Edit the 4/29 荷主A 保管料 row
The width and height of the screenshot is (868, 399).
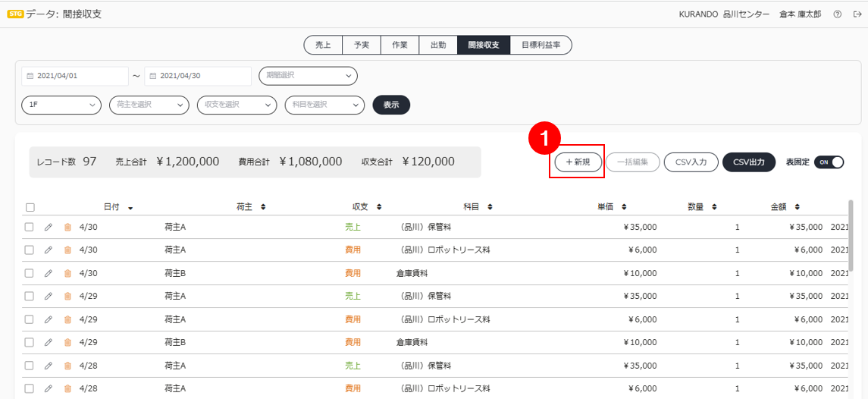click(49, 296)
